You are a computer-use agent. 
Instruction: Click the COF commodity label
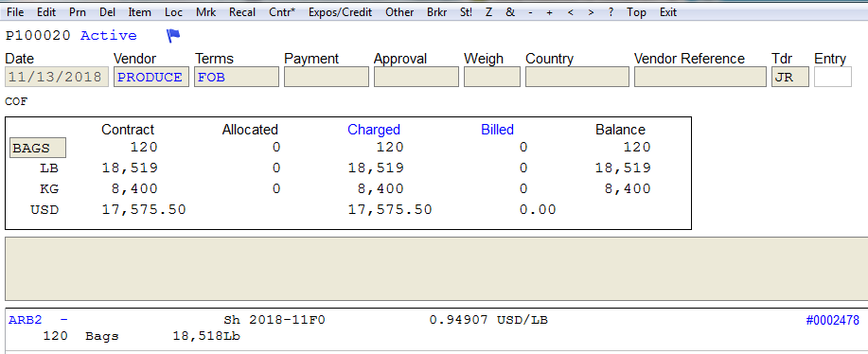click(x=16, y=102)
